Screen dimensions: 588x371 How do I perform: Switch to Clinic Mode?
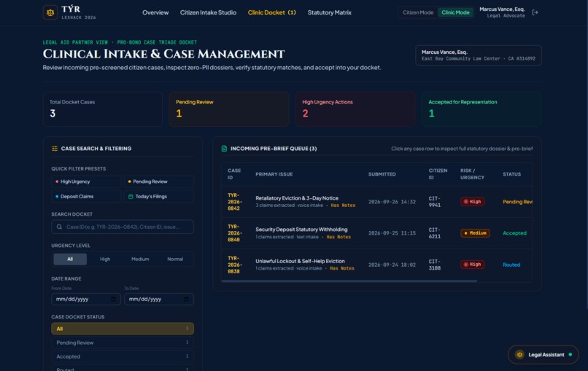pyautogui.click(x=455, y=12)
